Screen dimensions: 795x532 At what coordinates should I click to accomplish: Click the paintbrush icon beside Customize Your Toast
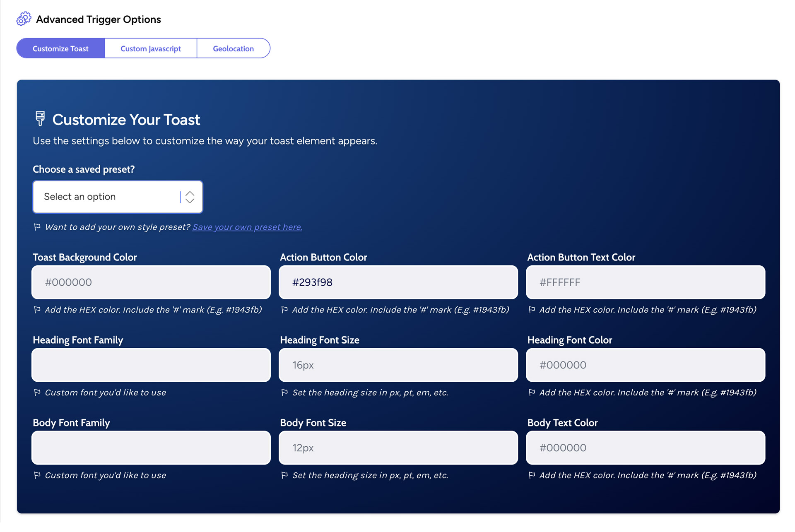(40, 119)
